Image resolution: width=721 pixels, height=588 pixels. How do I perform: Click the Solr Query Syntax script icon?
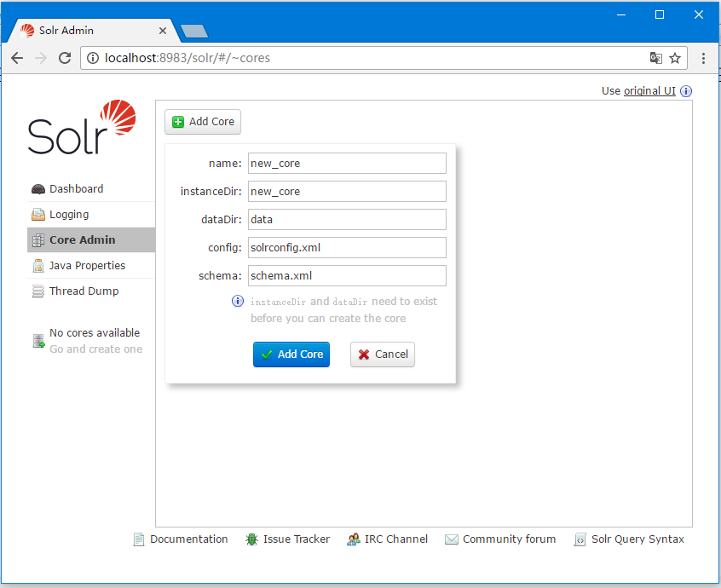click(x=580, y=539)
